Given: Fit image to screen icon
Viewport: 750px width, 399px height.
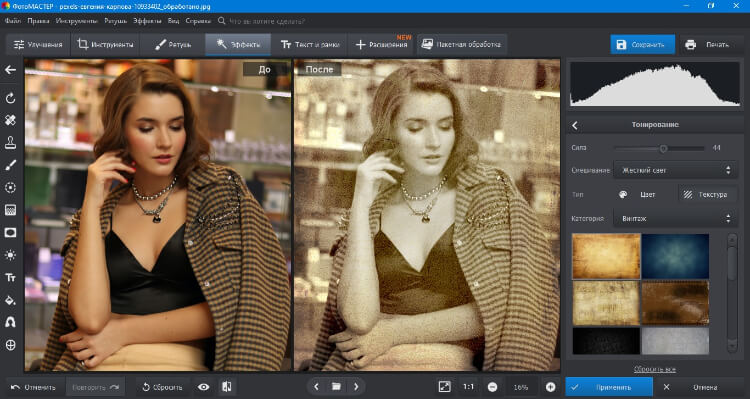Looking at the screenshot, I should click(x=445, y=387).
